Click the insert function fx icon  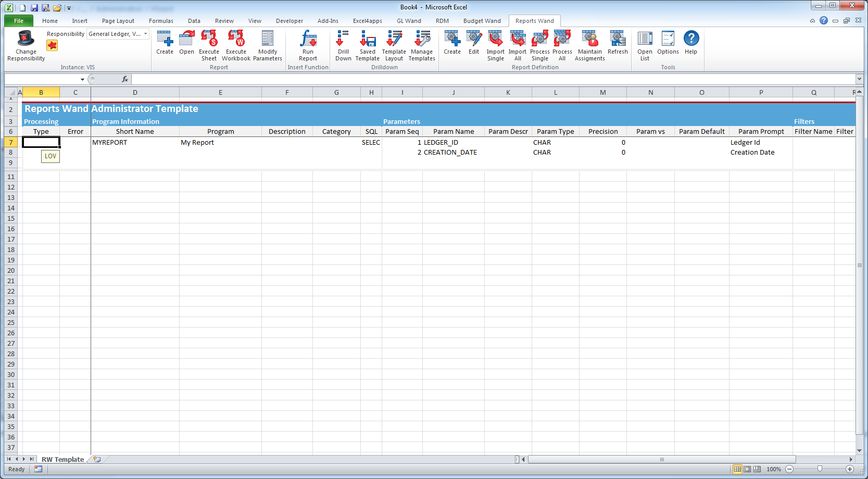click(125, 79)
